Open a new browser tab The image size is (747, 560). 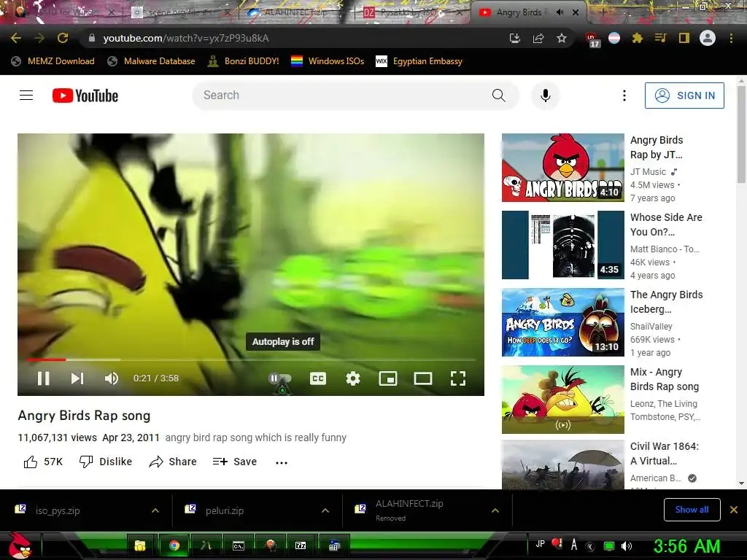click(602, 12)
